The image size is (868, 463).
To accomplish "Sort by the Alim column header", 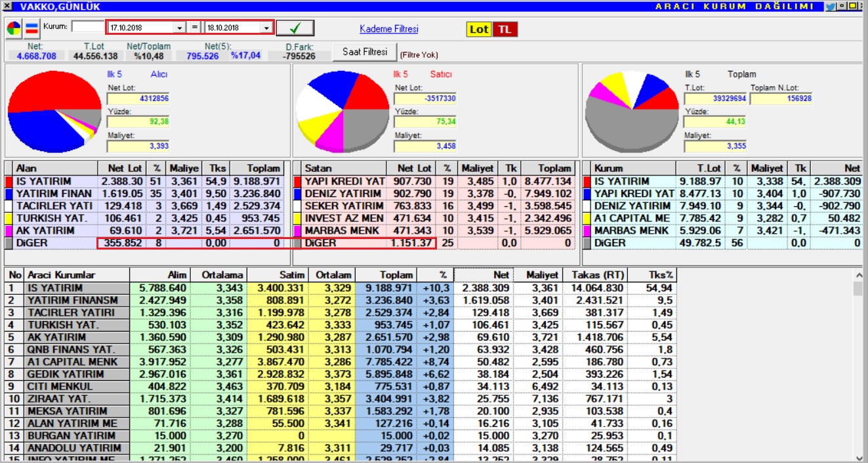I will pyautogui.click(x=159, y=275).
